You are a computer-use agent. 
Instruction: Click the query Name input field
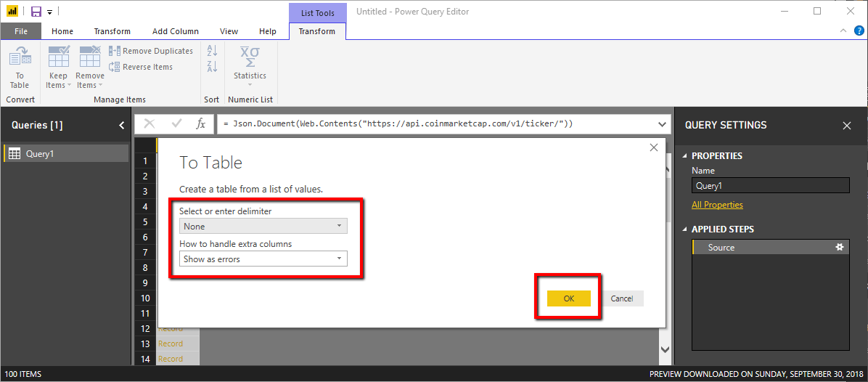[771, 186]
